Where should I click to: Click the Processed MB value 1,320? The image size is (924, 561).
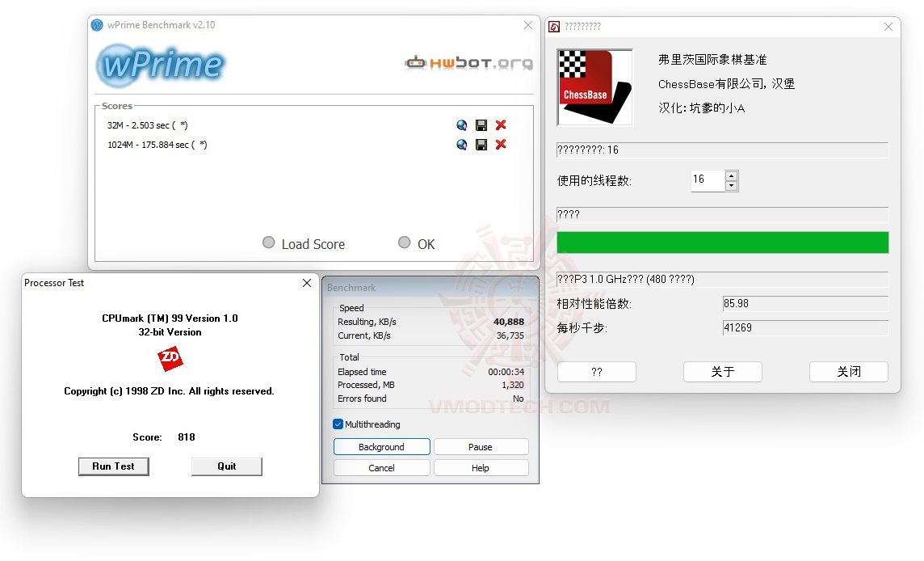(x=513, y=386)
